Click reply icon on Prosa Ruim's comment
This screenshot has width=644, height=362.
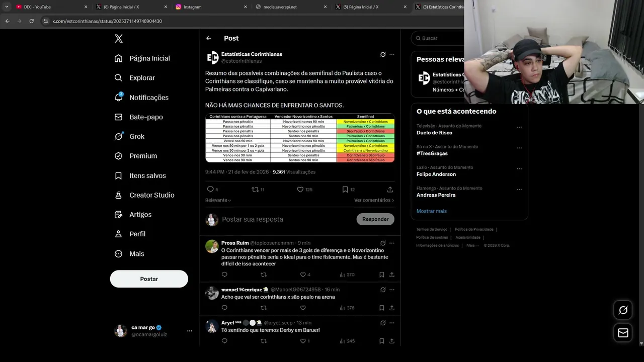(x=224, y=275)
